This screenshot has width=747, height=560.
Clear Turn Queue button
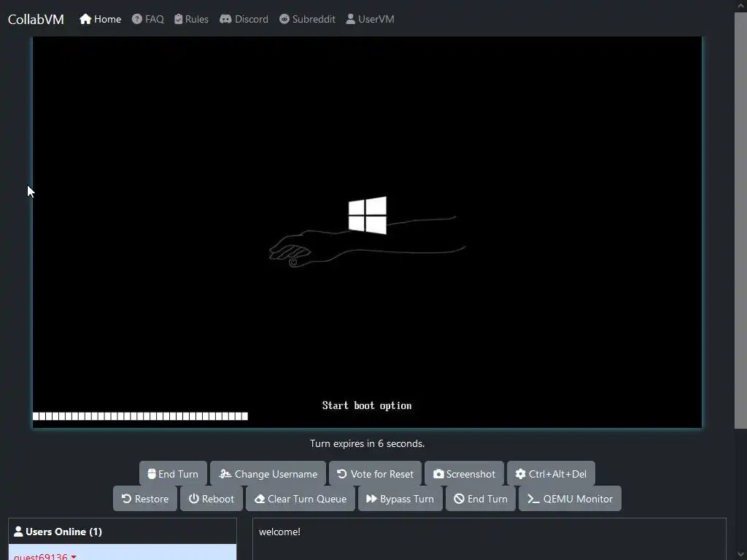[x=301, y=499]
